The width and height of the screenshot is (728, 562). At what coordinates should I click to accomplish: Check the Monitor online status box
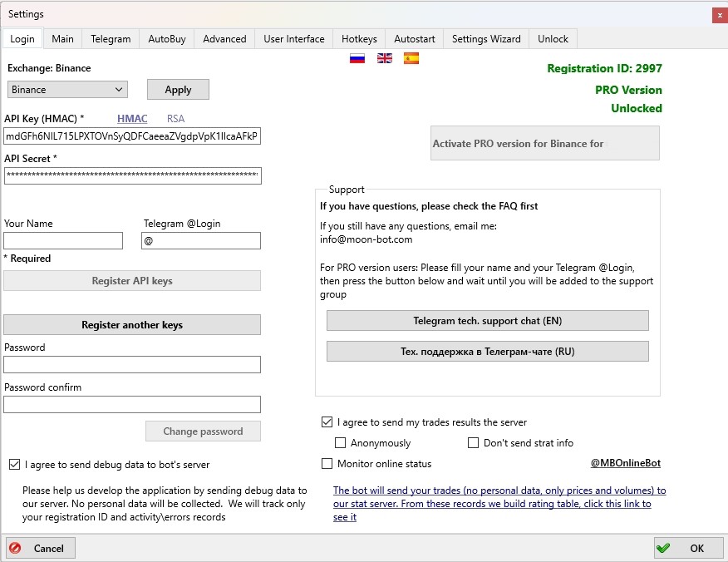click(x=327, y=464)
